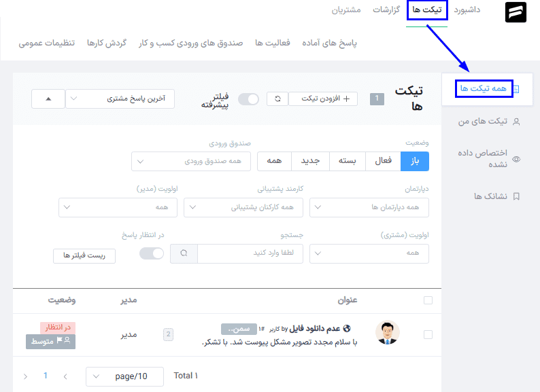This screenshot has width=540, height=392.
Task: Click the globe icon before عدم دانلود فایل
Action: click(347, 329)
